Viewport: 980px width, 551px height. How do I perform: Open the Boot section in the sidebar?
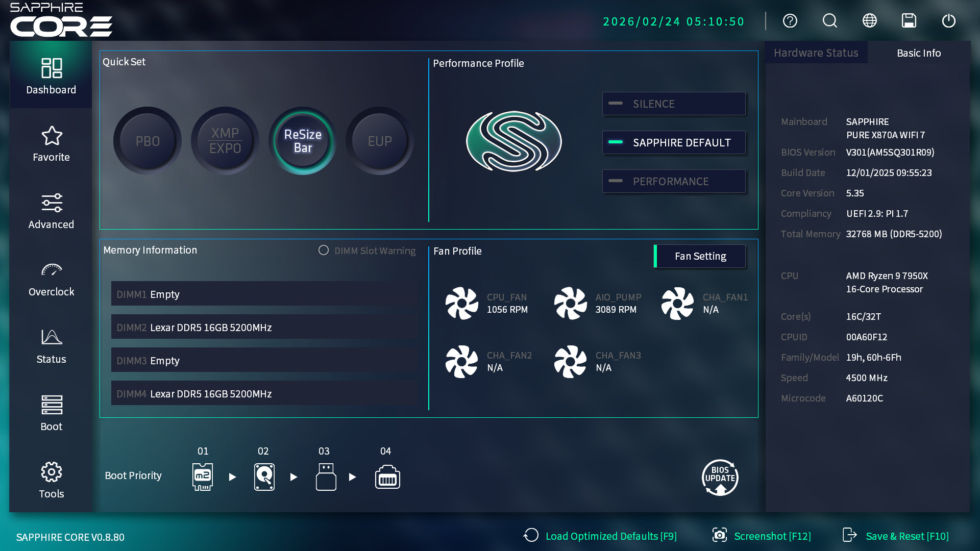click(x=51, y=411)
